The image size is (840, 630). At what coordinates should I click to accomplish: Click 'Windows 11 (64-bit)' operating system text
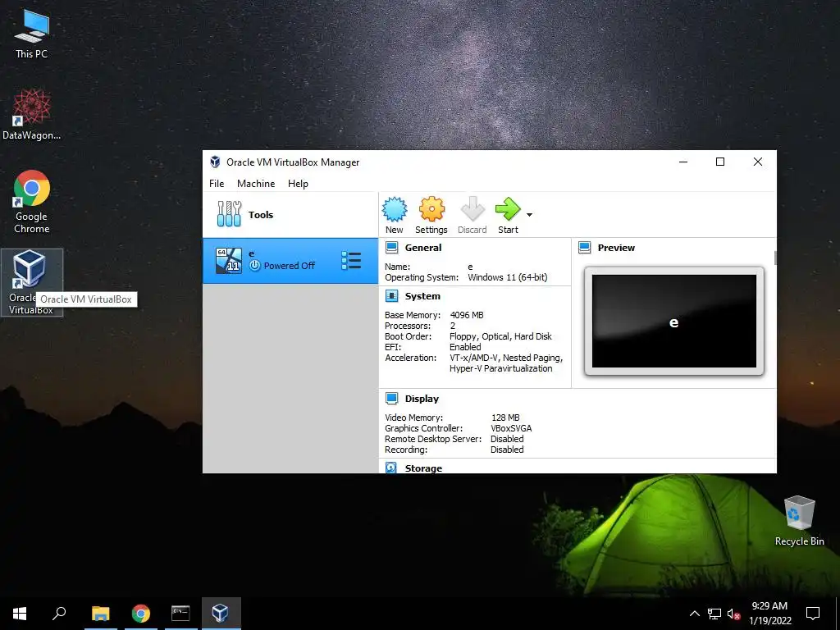pos(507,277)
